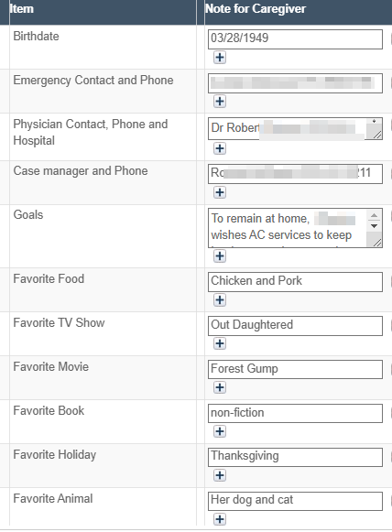
Task: Click the plus icon under Birthdate field
Action: 220,58
